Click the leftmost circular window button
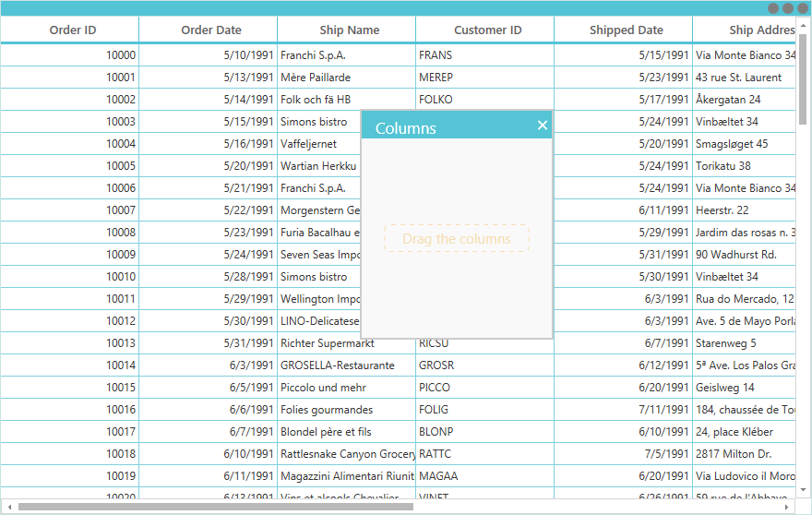This screenshot has height=515, width=812. (773, 8)
